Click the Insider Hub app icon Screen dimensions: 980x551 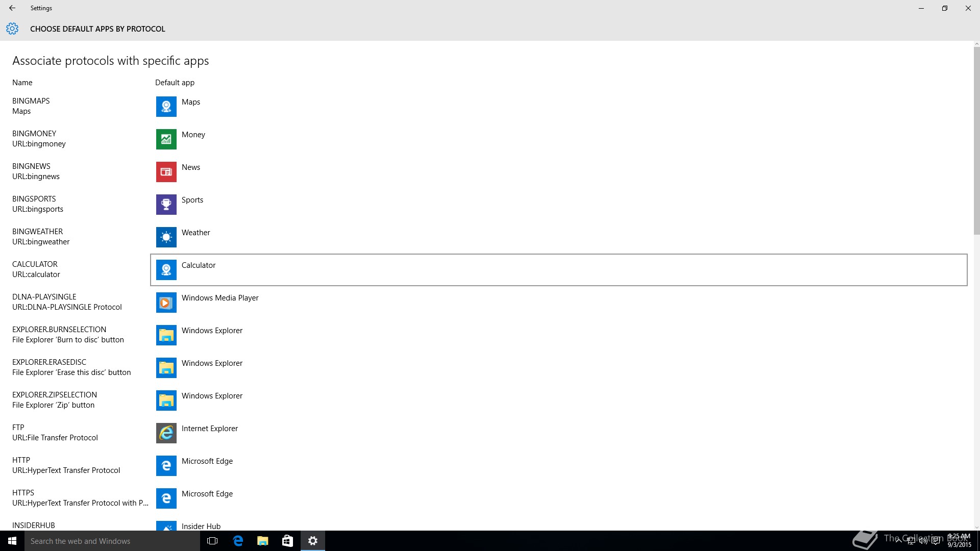166,525
